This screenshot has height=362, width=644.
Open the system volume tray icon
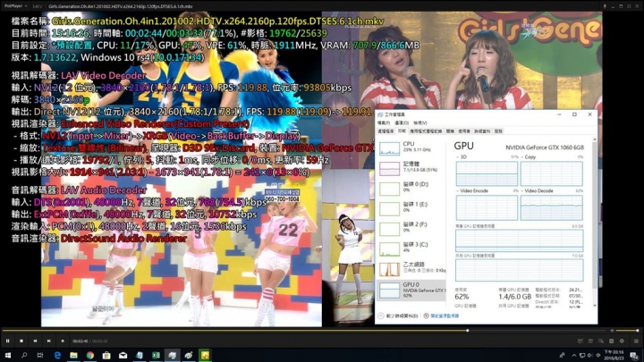[589, 355]
